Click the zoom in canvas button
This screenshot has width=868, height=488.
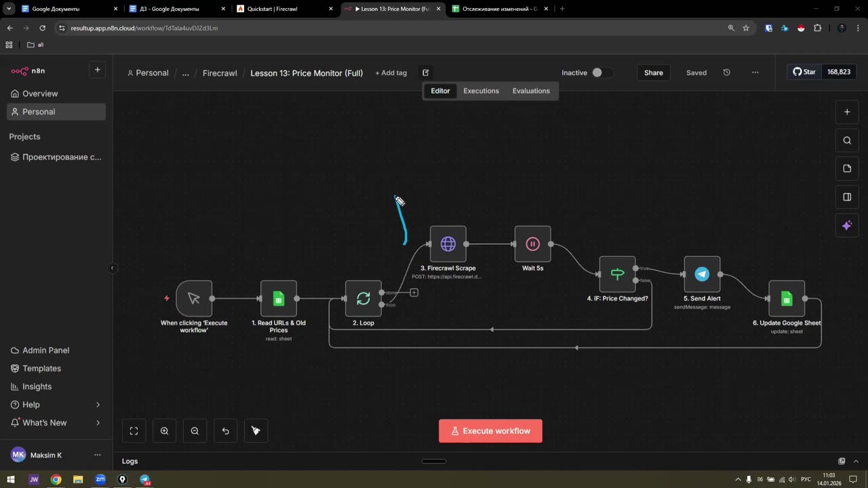(x=165, y=431)
